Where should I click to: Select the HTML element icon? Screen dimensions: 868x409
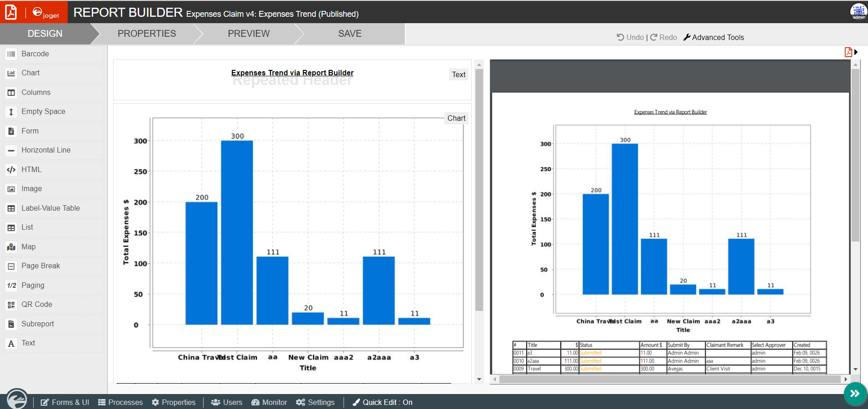pos(11,170)
